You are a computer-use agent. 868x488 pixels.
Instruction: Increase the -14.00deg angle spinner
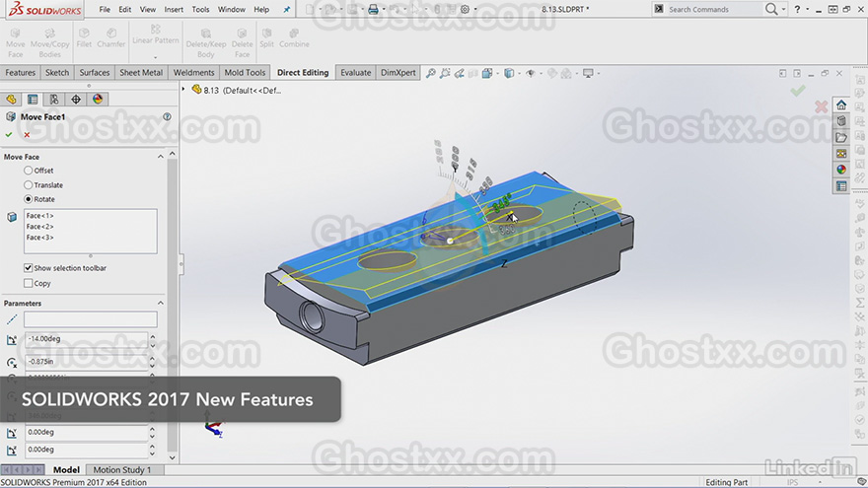tap(153, 336)
